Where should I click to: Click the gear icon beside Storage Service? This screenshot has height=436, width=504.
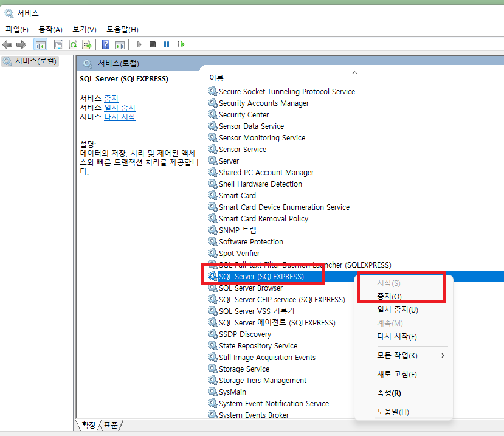212,369
